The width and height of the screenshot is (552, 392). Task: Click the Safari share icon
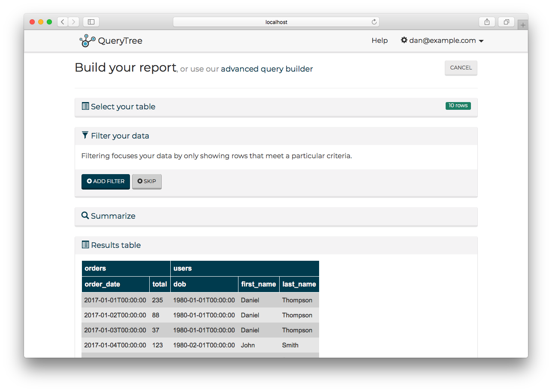[x=487, y=21]
